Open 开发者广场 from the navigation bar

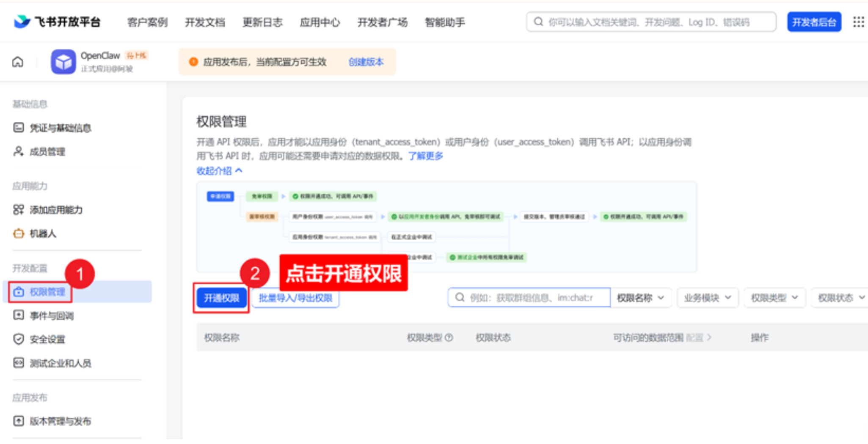382,22
